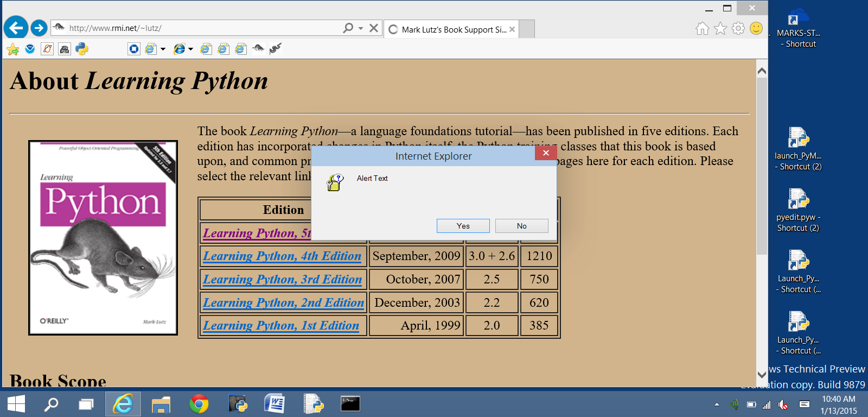Open Google Chrome from the taskbar
Screen dimensions: 868x417
click(199, 404)
